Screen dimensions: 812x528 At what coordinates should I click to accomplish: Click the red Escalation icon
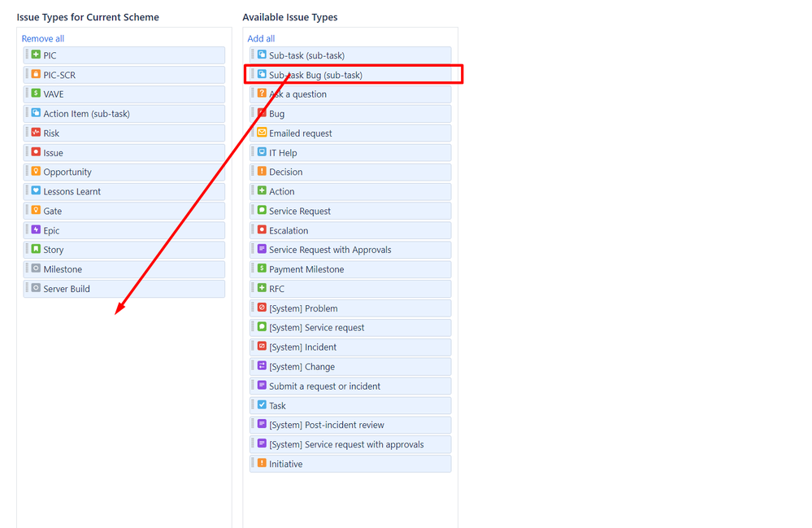262,229
